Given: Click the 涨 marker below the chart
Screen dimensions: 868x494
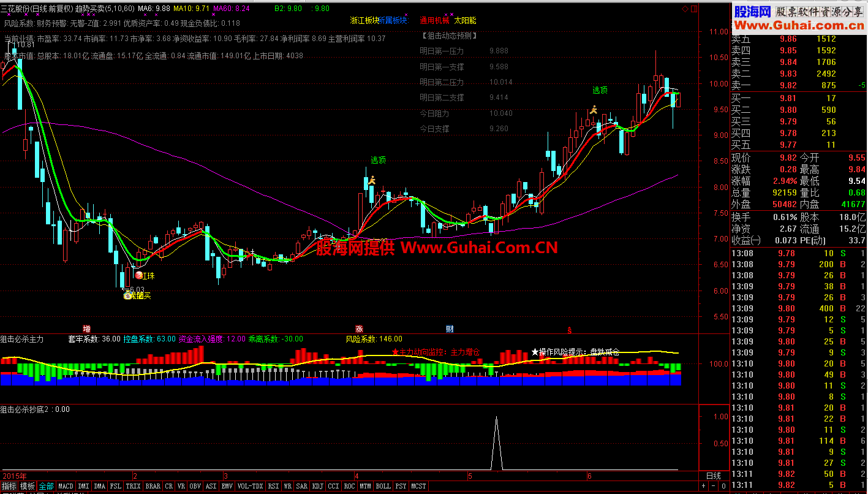Looking at the screenshot, I should pyautogui.click(x=359, y=329).
